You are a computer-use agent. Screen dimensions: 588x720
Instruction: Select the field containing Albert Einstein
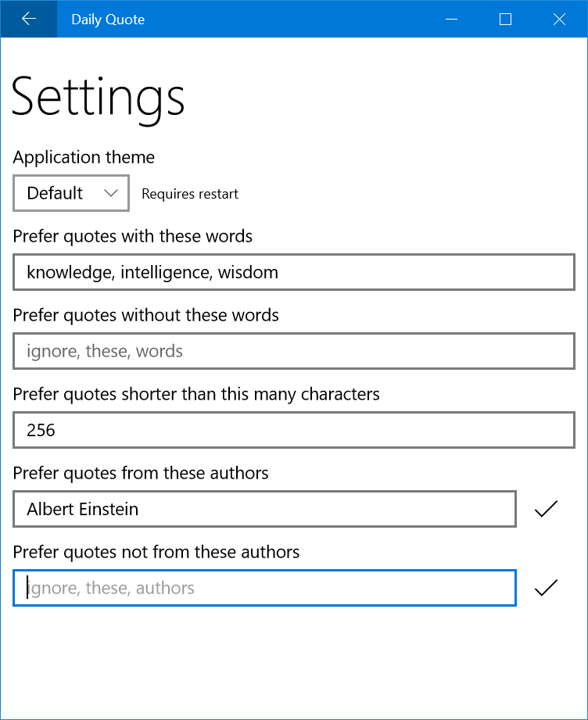pyautogui.click(x=264, y=509)
